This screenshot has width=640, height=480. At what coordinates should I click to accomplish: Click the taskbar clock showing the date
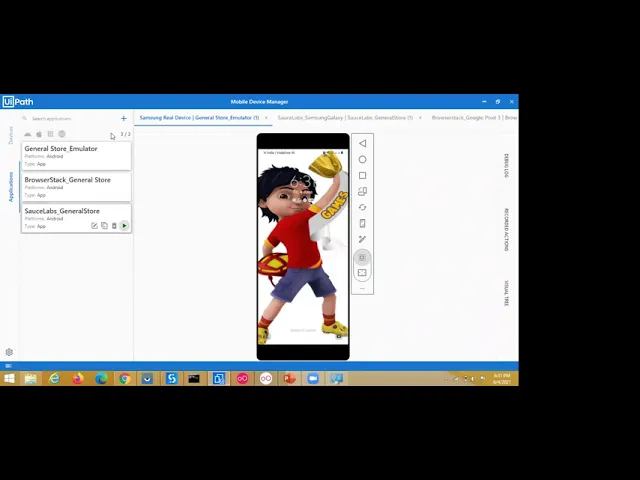click(x=502, y=378)
